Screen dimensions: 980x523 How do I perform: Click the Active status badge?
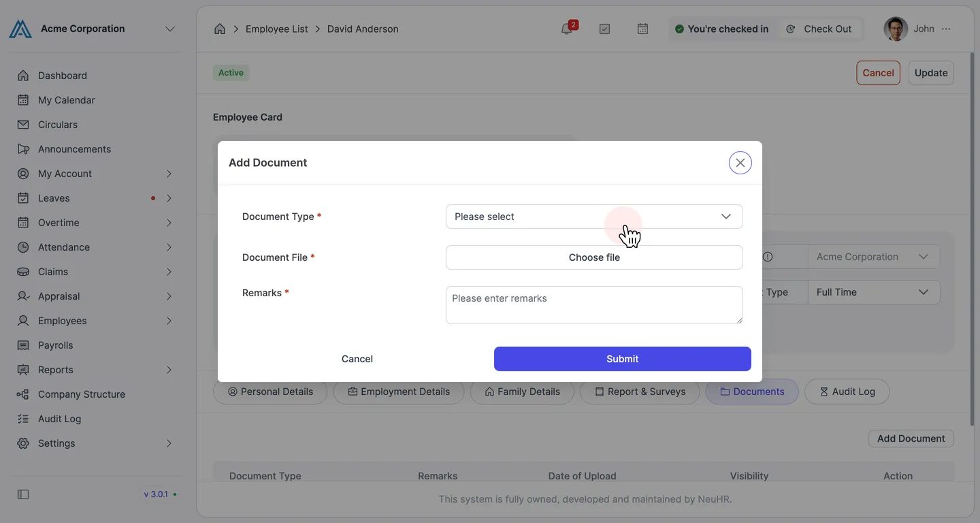[x=231, y=73]
